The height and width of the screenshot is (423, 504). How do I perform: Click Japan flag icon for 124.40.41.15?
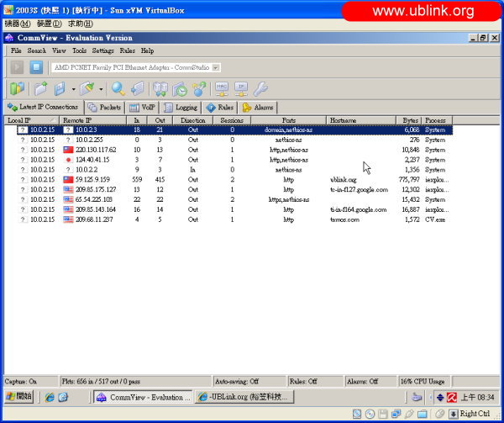(x=68, y=160)
